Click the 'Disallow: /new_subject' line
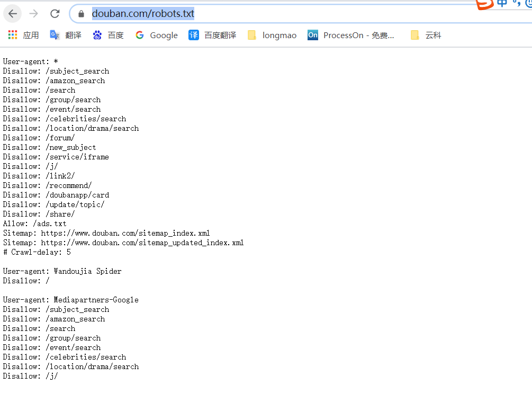 (50, 147)
